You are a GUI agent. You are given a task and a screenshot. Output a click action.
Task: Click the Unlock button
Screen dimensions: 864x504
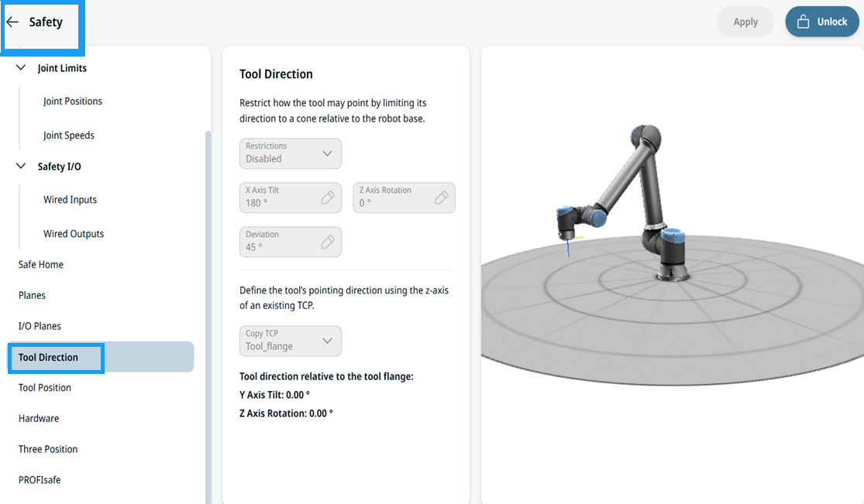pos(822,22)
